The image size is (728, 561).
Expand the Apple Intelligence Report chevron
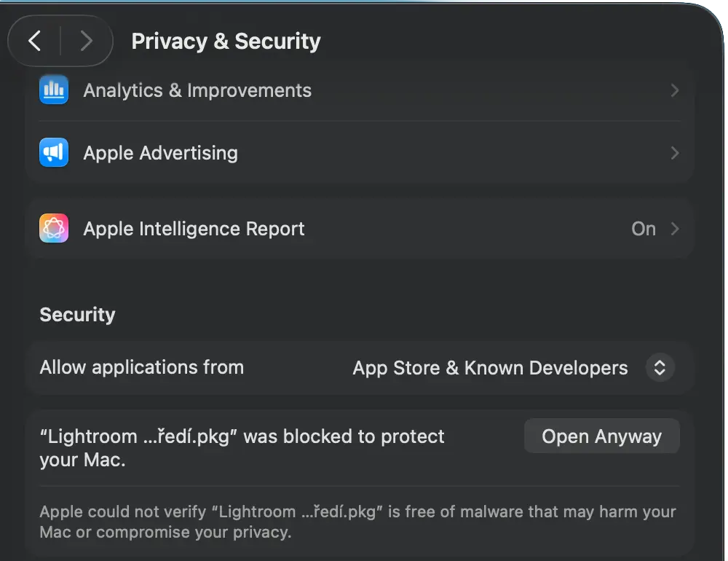click(x=675, y=228)
